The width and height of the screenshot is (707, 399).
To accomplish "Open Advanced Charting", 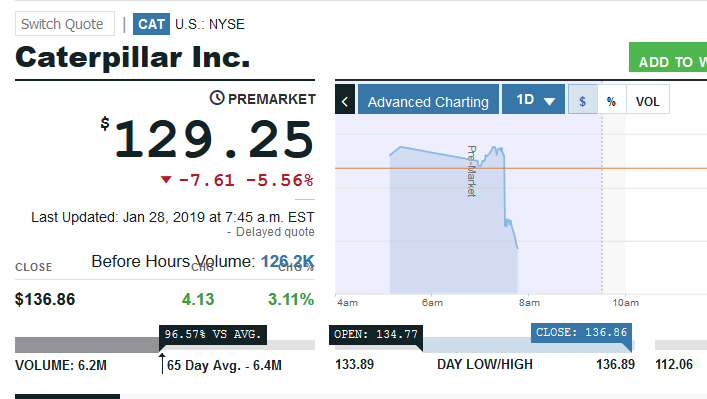I will [428, 99].
